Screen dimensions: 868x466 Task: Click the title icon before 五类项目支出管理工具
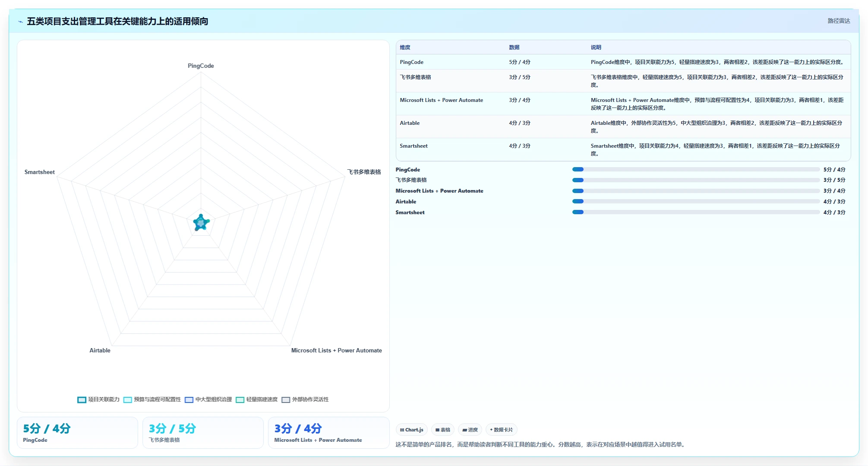pyautogui.click(x=20, y=22)
